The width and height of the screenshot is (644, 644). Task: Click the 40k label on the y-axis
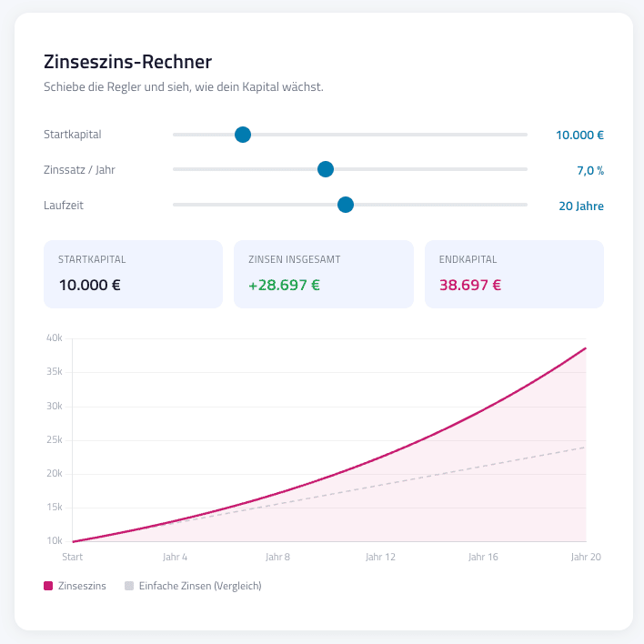[x=54, y=338]
